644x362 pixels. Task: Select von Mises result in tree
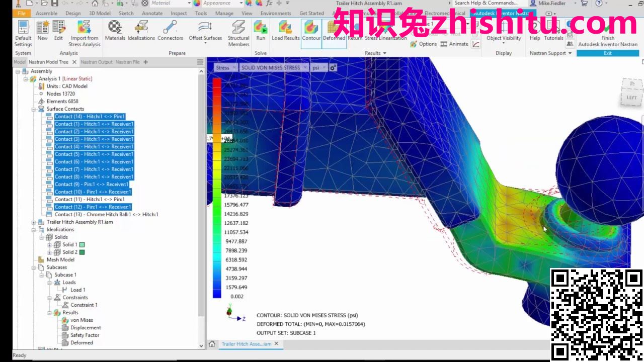pyautogui.click(x=82, y=320)
